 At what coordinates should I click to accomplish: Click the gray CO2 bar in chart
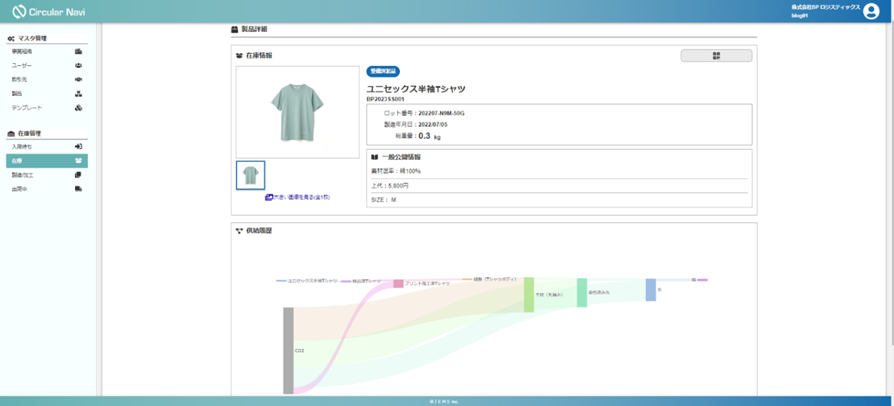tap(288, 350)
